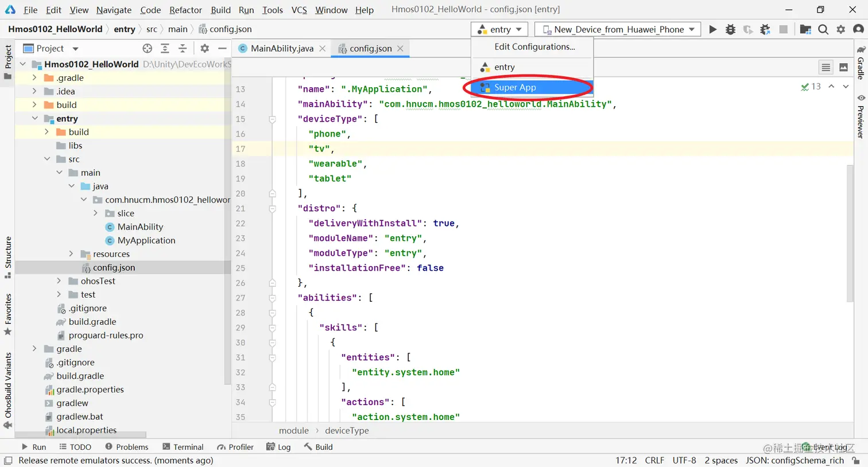Image resolution: width=868 pixels, height=467 pixels.
Task: Go to next highlighted problem arrow
Action: click(x=846, y=87)
